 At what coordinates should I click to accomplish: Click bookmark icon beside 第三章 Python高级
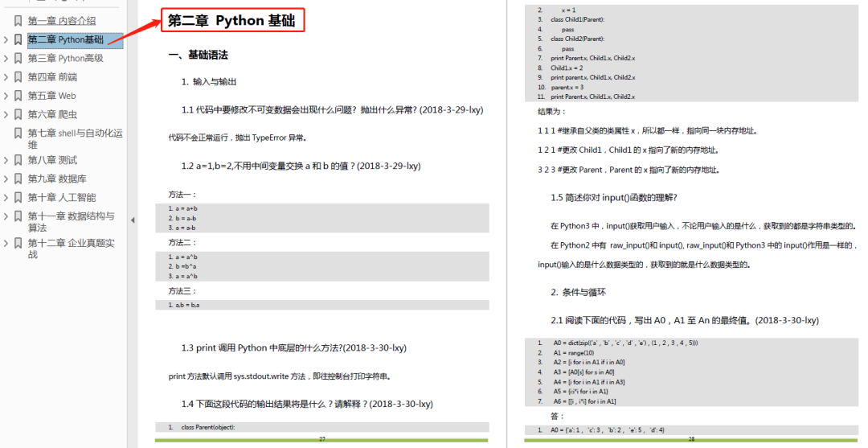click(x=18, y=58)
